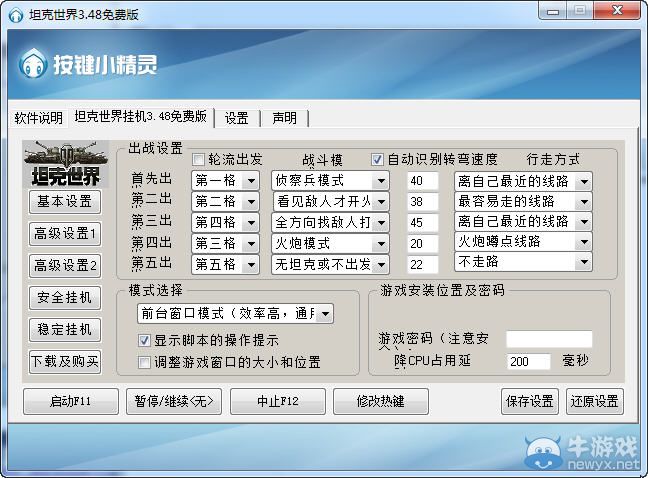Click the turn speed field showing 40
Viewport: 648px width, 478px height.
click(x=422, y=181)
